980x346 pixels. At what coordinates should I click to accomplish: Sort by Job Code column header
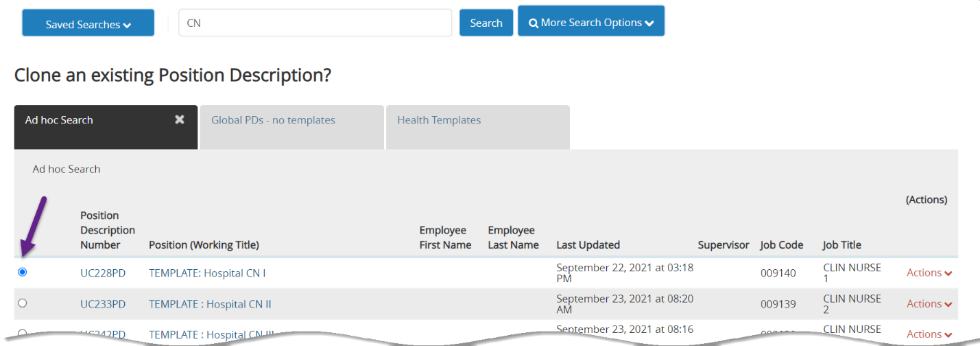point(781,245)
